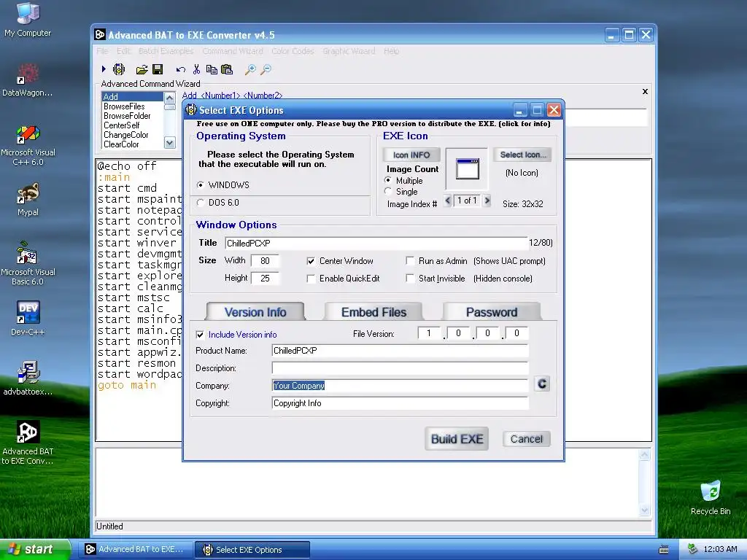This screenshot has width=747, height=560.
Task: Open the Windows start button
Action: click(35, 549)
